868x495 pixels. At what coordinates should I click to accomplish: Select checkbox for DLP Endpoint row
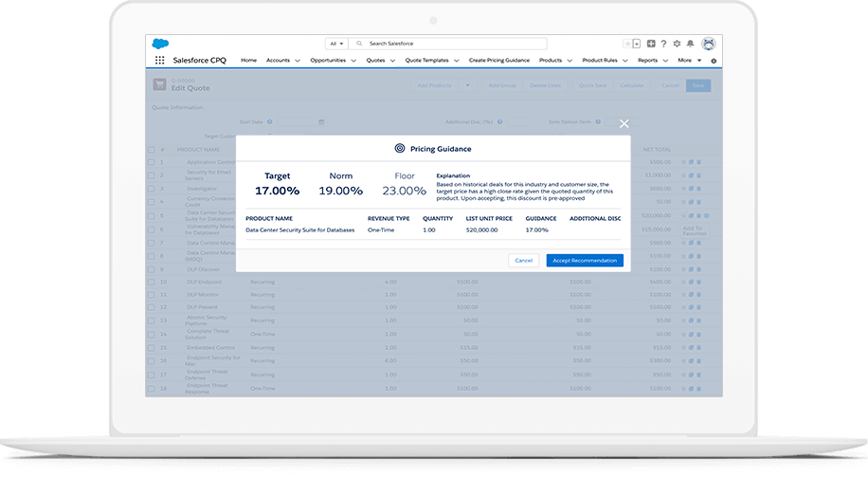152,282
